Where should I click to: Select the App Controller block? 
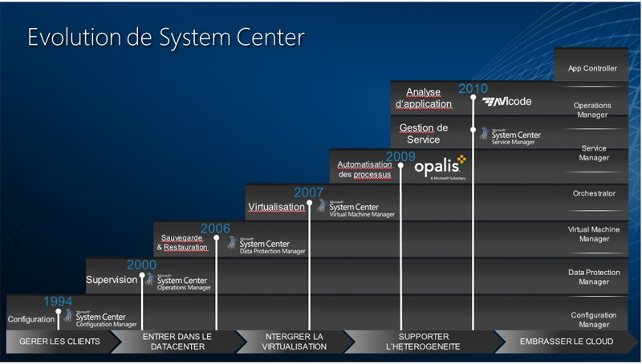[591, 66]
